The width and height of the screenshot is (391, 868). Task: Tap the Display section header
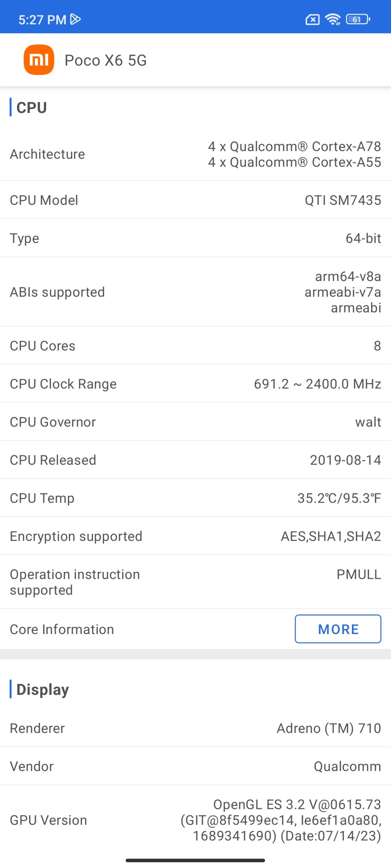pos(42,689)
